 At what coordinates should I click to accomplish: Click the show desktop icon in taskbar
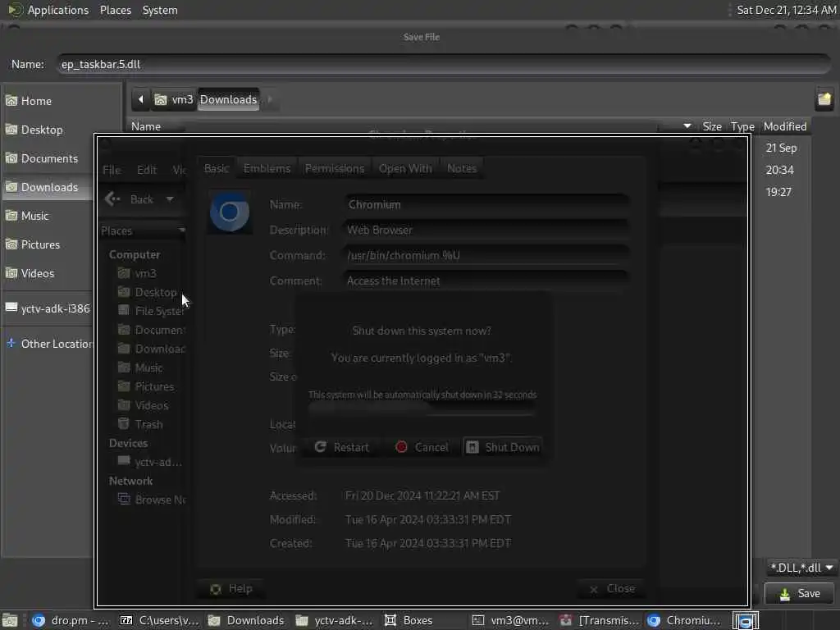pos(10,621)
